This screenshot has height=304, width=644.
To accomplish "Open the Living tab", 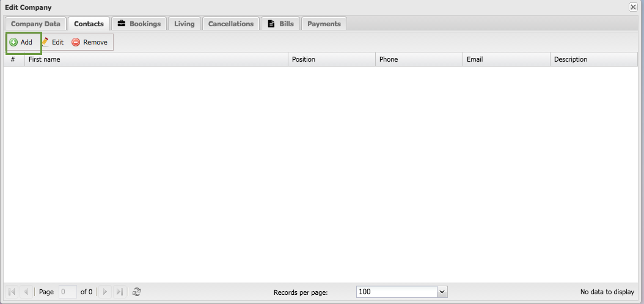I will click(x=184, y=24).
